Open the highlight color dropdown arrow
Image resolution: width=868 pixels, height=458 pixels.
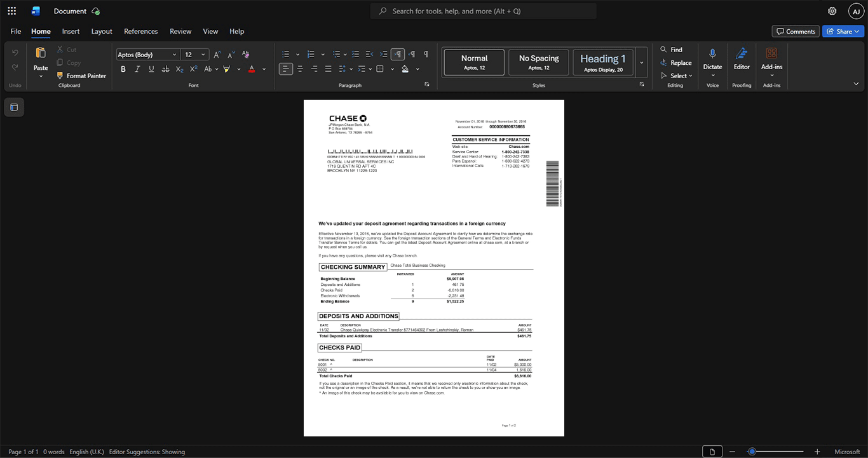tap(239, 69)
